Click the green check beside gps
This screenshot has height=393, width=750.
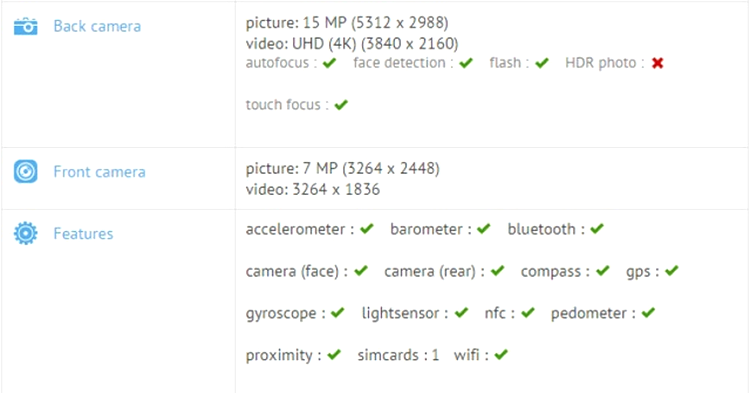(x=672, y=271)
